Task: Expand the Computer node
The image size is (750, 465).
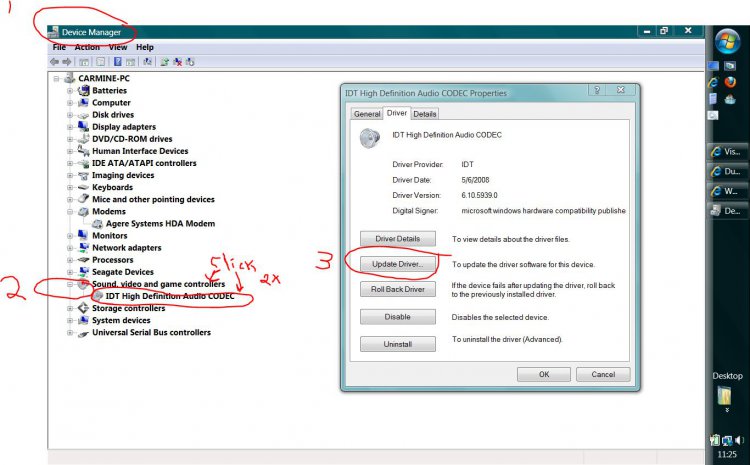Action: (x=70, y=102)
